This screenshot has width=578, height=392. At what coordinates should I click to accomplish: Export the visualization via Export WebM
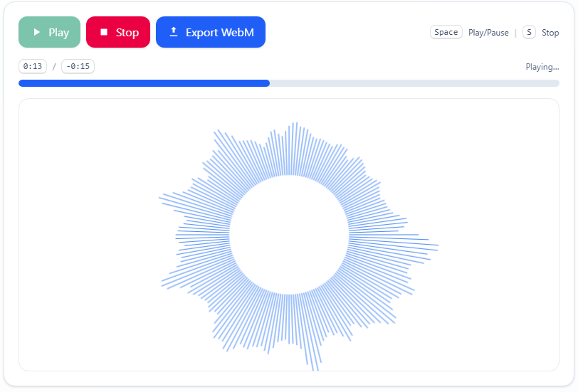[211, 32]
